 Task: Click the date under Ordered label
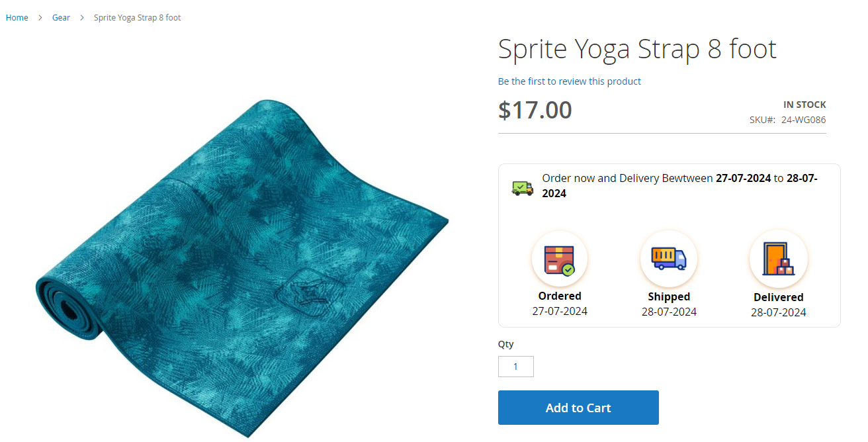click(560, 311)
